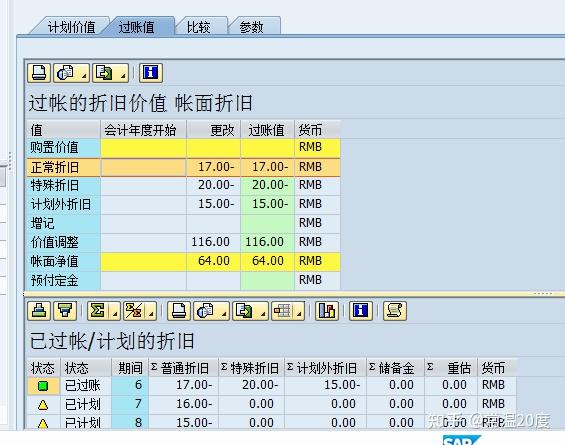The height and width of the screenshot is (445, 565).
Task: Click the blue information icon in the lower toolbar
Action: point(361,311)
